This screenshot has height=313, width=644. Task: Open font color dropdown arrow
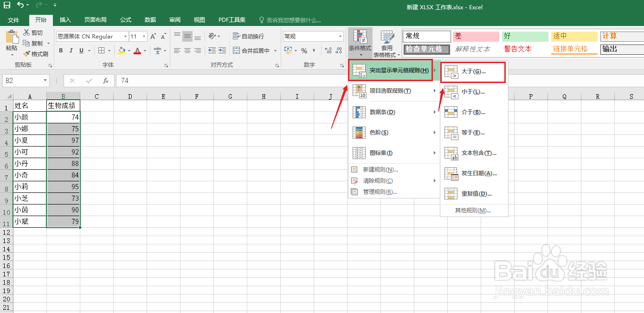pos(145,51)
